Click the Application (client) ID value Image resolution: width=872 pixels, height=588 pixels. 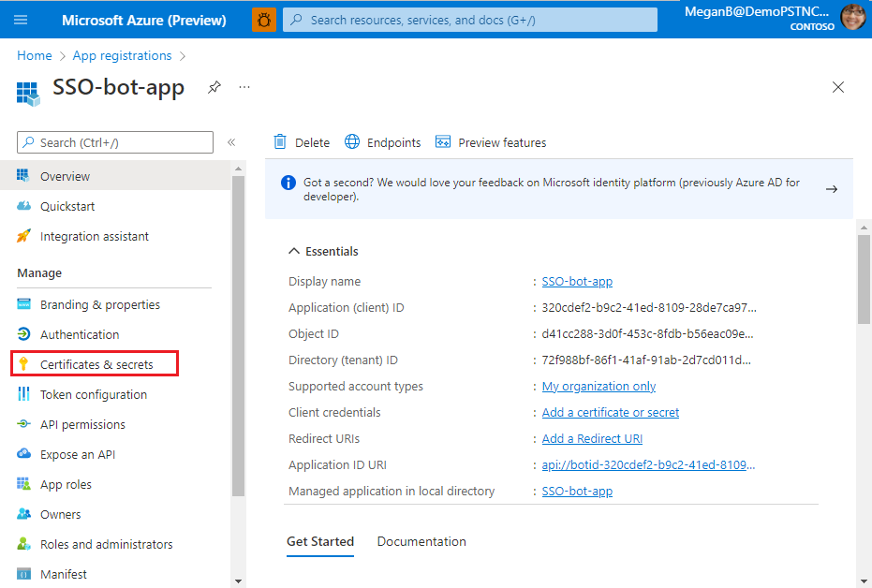point(649,307)
